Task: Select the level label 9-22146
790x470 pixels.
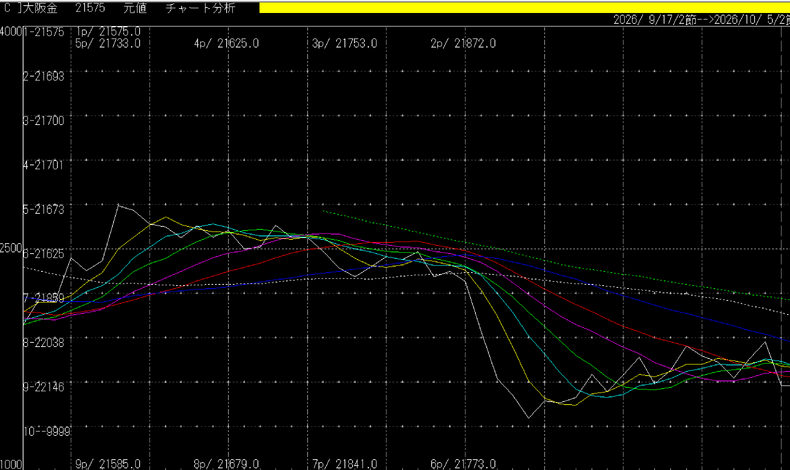Action: pos(44,387)
